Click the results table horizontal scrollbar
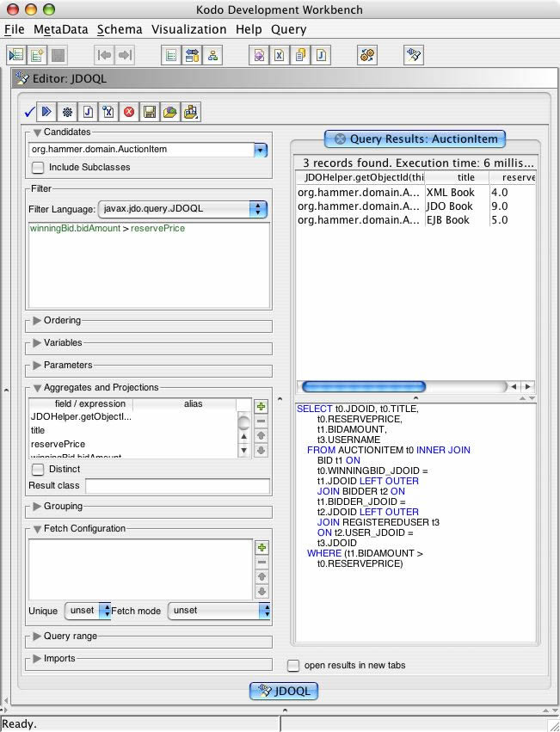 coord(364,387)
